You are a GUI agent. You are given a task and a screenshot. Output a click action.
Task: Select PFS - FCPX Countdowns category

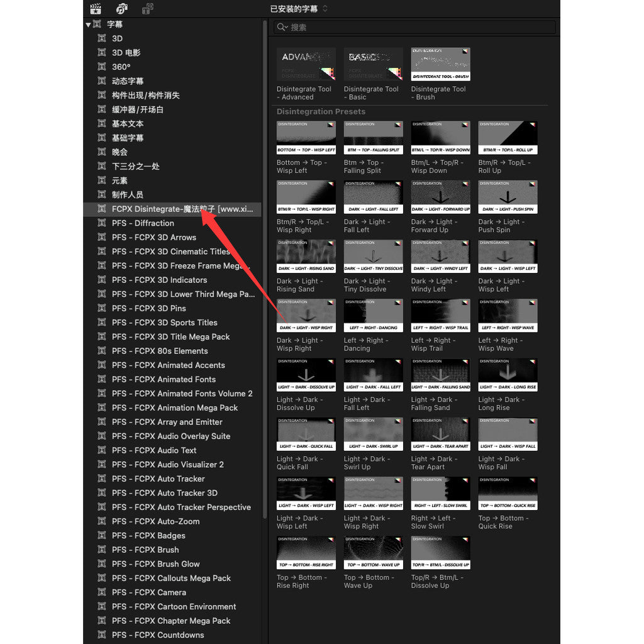point(172,635)
